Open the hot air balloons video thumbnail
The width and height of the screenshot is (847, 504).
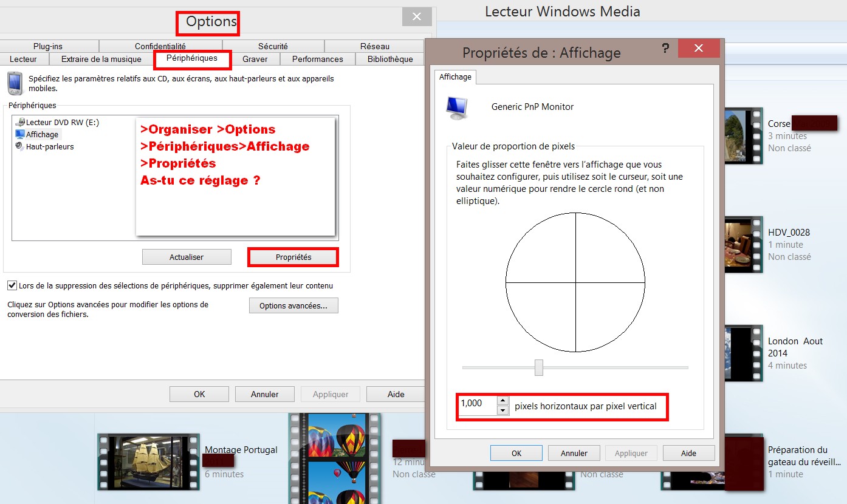(335, 458)
